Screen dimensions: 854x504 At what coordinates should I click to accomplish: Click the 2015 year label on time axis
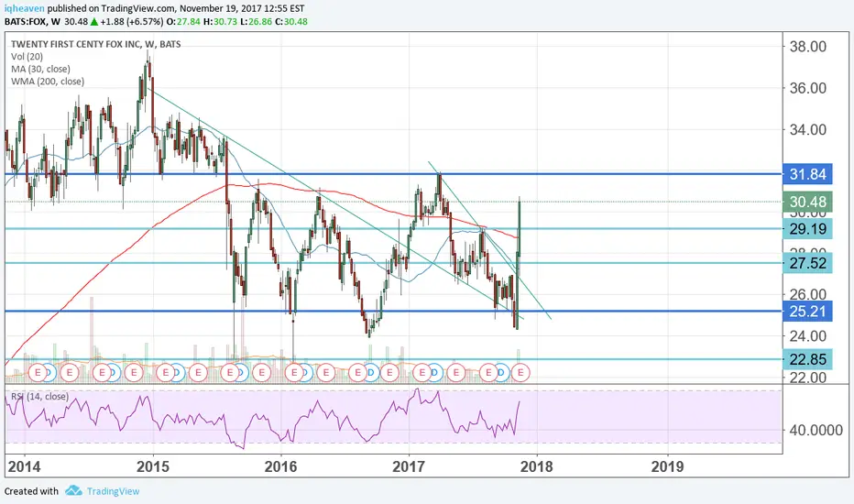152,466
